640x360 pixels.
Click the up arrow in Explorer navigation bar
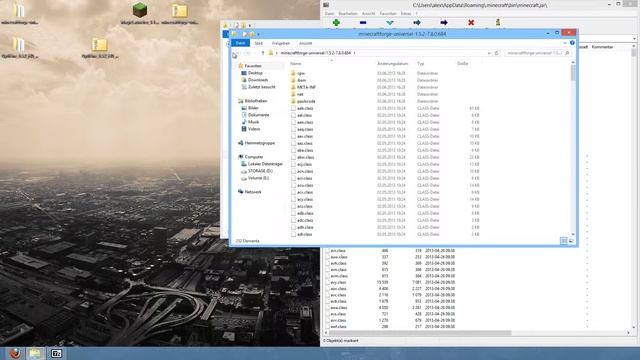coord(263,53)
